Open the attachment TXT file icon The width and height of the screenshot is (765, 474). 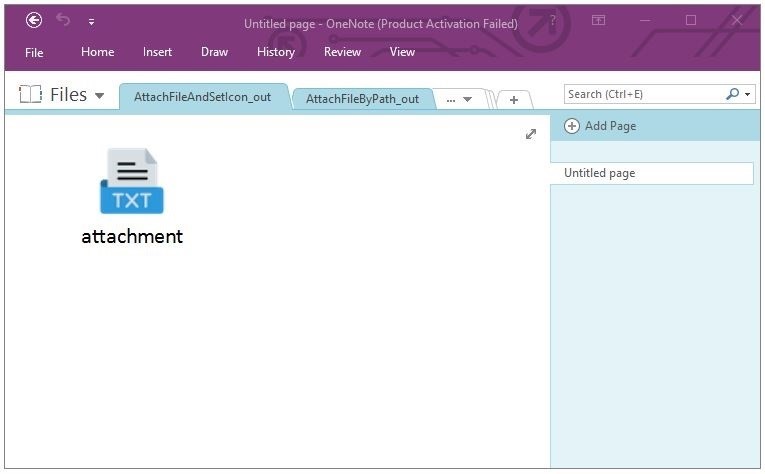point(131,182)
